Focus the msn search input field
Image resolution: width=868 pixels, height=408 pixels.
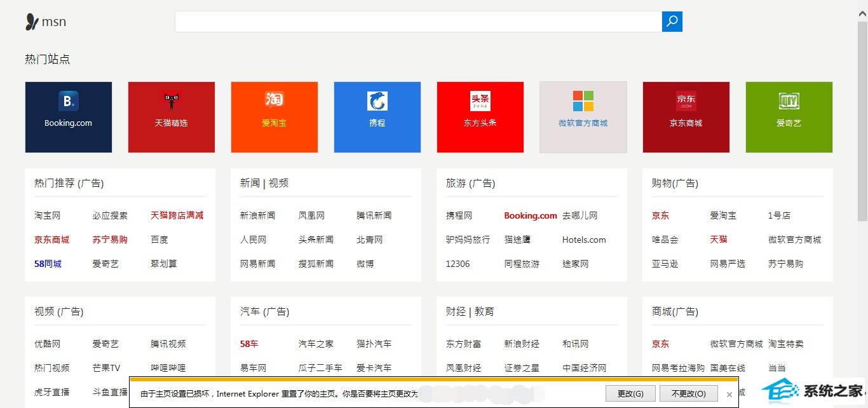[418, 22]
